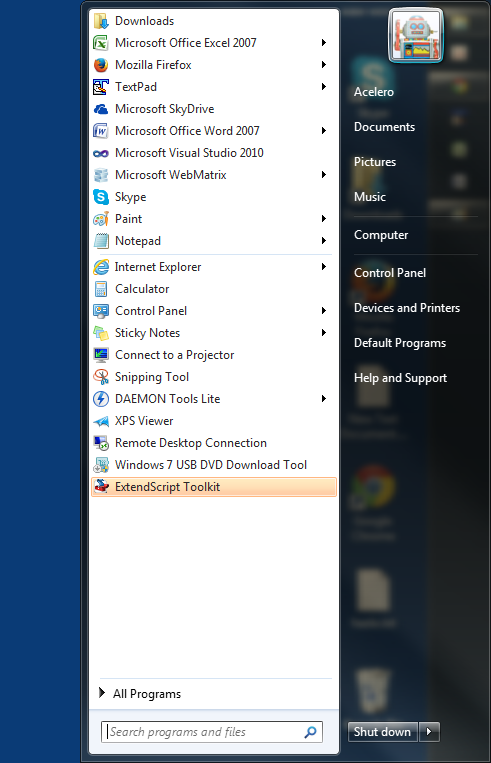This screenshot has width=491, height=763.
Task: Click the Shut down button
Action: pos(382,732)
